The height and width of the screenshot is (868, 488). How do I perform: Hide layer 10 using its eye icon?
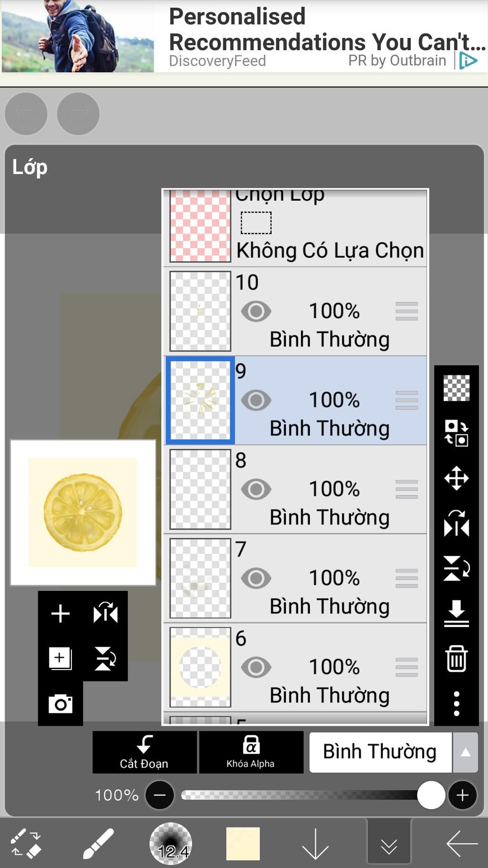[256, 311]
